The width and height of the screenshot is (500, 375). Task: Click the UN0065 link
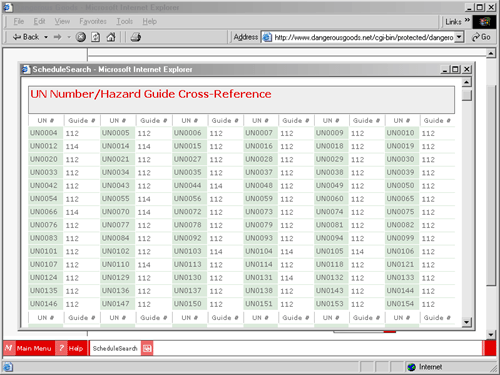400,199
